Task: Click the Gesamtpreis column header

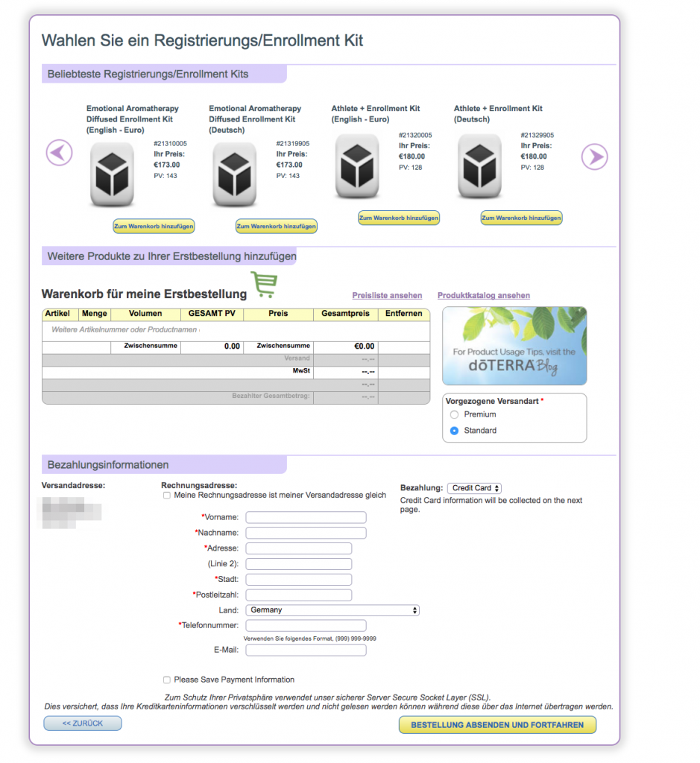Action: [x=346, y=314]
